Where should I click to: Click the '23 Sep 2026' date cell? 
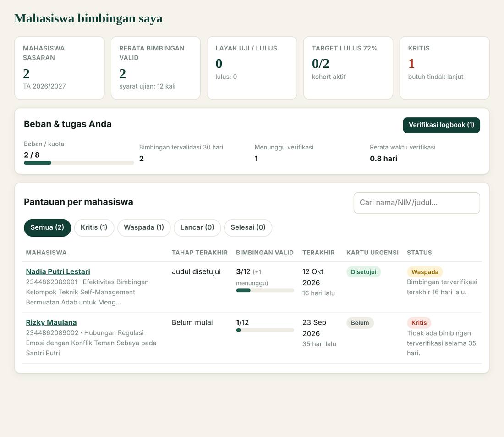click(x=314, y=328)
